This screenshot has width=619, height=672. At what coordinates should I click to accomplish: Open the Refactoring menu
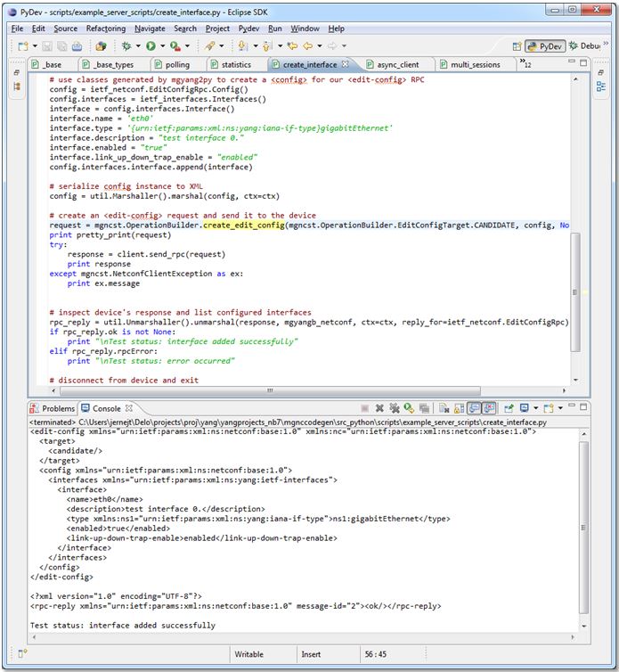(105, 29)
